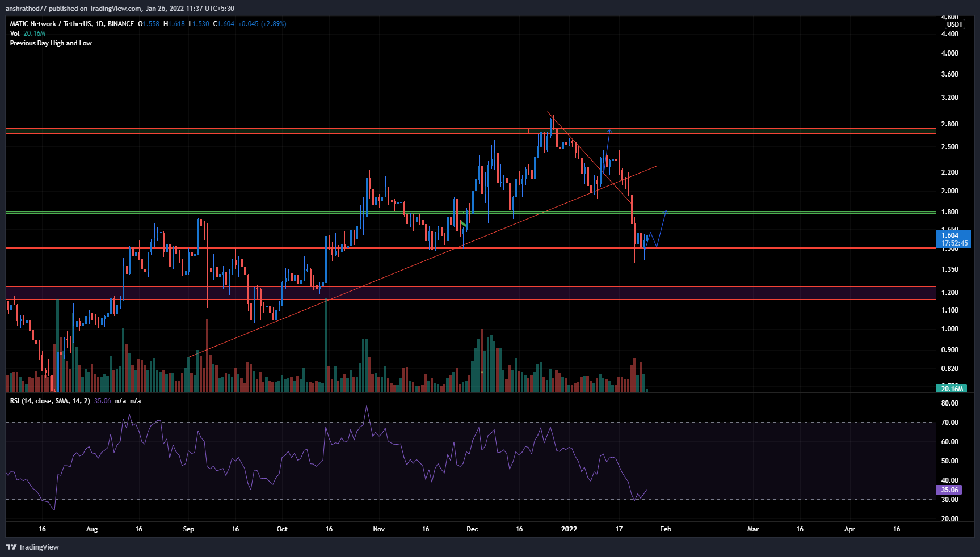Image resolution: width=980 pixels, height=557 pixels.
Task: Click the 60.00 RSI axis label
Action: click(x=949, y=442)
